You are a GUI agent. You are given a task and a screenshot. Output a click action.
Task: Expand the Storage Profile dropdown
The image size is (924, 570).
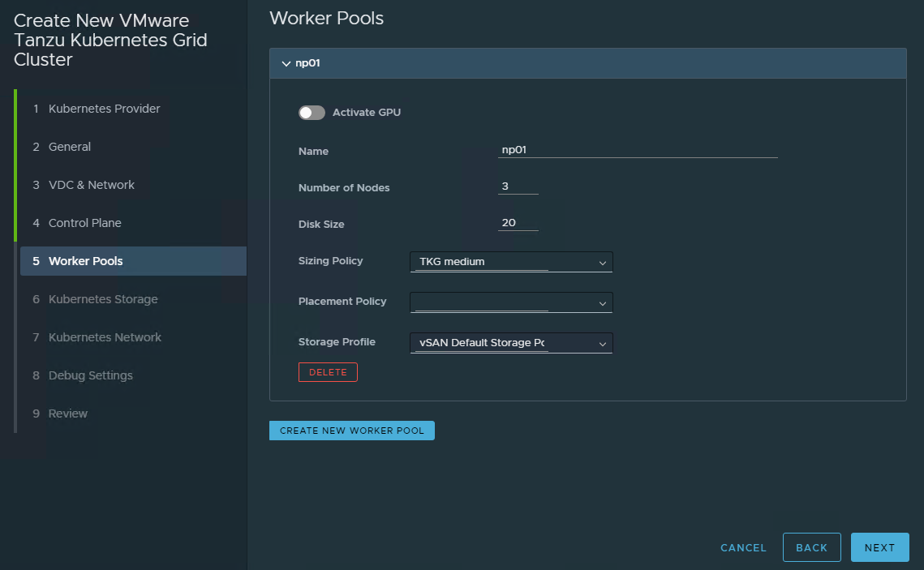click(x=511, y=343)
